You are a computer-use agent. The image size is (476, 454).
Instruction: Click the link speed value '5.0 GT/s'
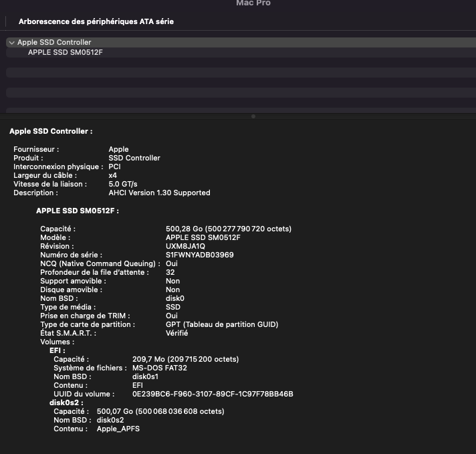(123, 184)
